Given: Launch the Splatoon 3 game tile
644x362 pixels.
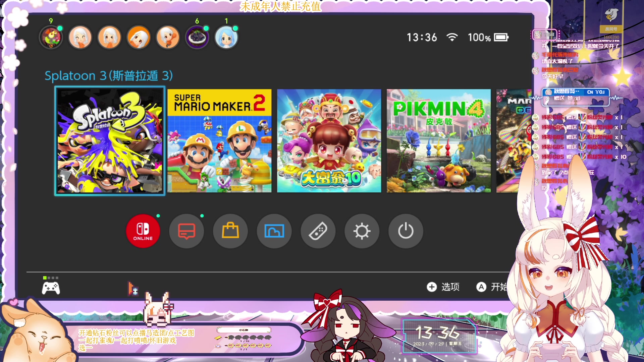Looking at the screenshot, I should click(110, 141).
